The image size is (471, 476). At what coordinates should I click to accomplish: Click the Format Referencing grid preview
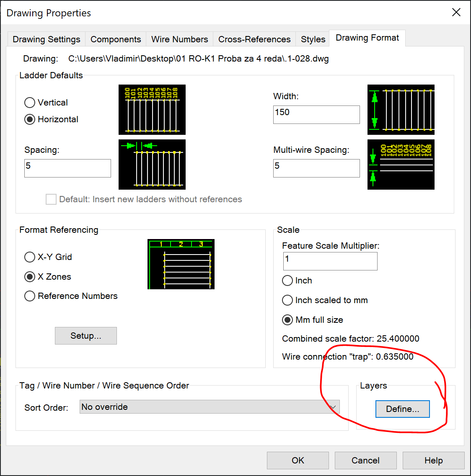pos(181,264)
